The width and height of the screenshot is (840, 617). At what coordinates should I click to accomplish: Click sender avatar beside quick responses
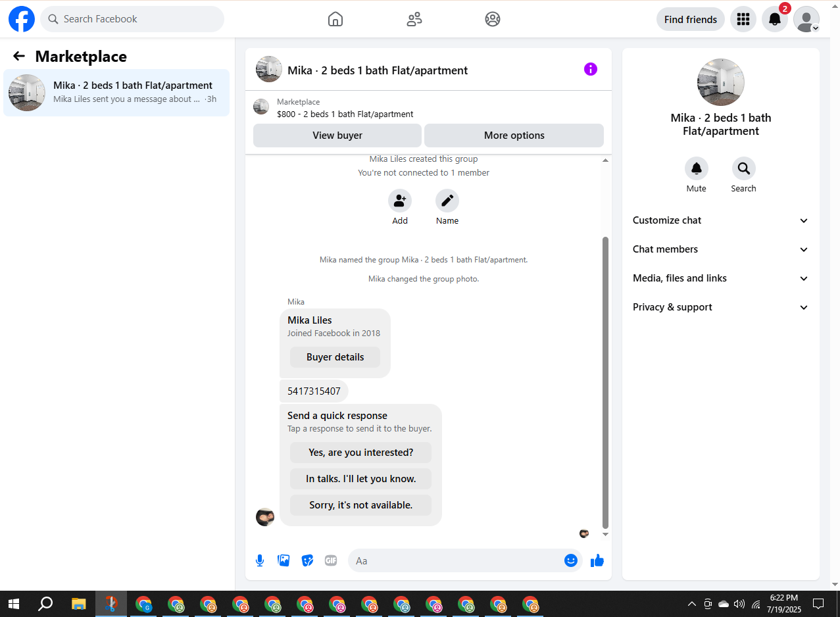[265, 517]
